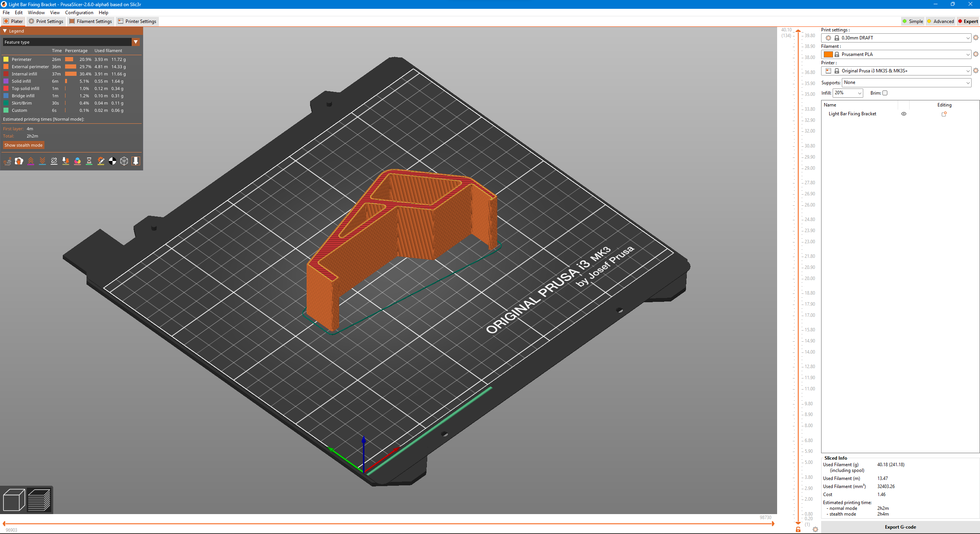Enable the Brim checkbox
This screenshot has width=980, height=534.
884,93
